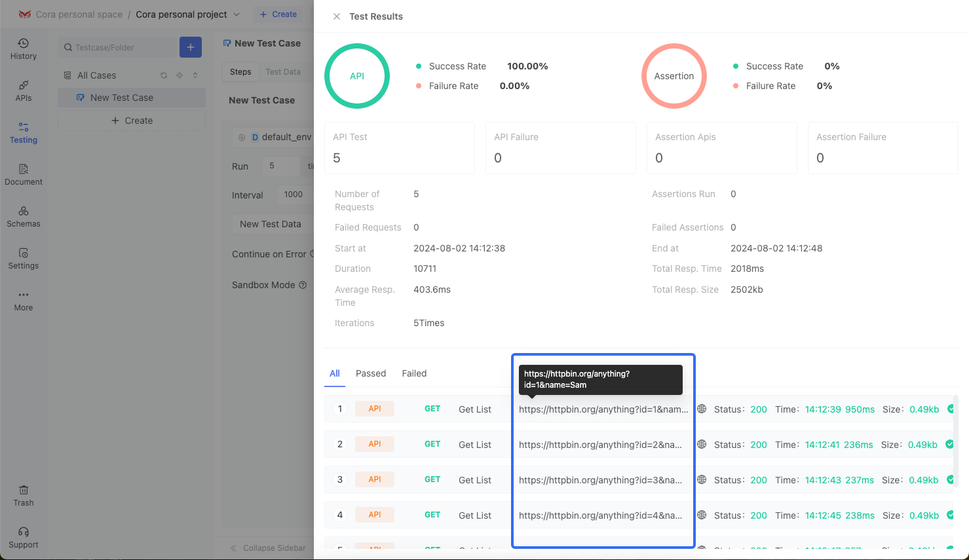969x560 pixels.
Task: Expand or collapse all cases
Action: click(x=195, y=75)
